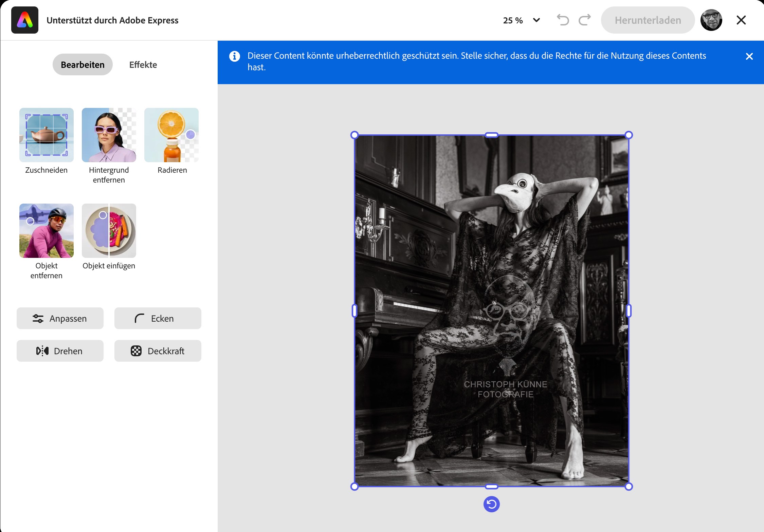Click the top-right corner resize handle

click(629, 135)
